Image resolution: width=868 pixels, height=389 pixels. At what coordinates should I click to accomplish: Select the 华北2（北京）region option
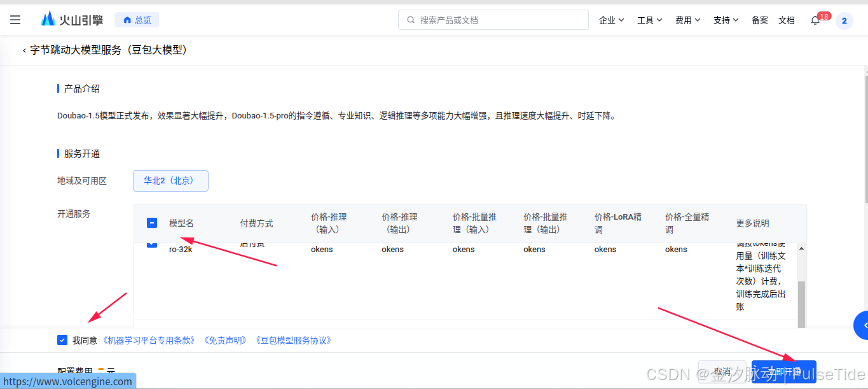(x=170, y=181)
